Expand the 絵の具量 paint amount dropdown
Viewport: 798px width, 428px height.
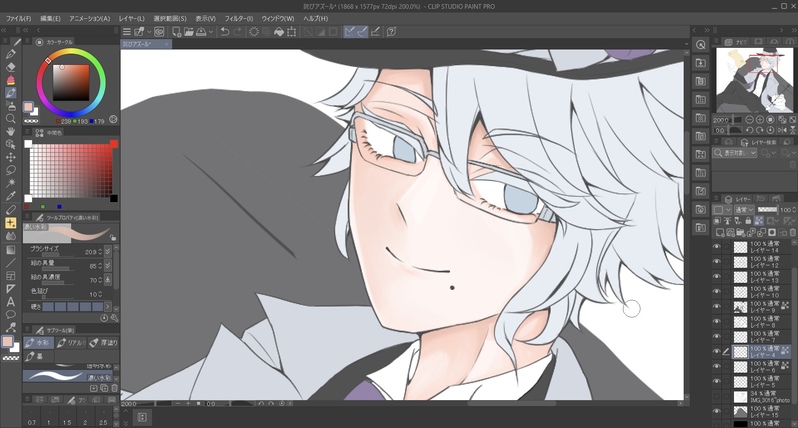pos(107,266)
